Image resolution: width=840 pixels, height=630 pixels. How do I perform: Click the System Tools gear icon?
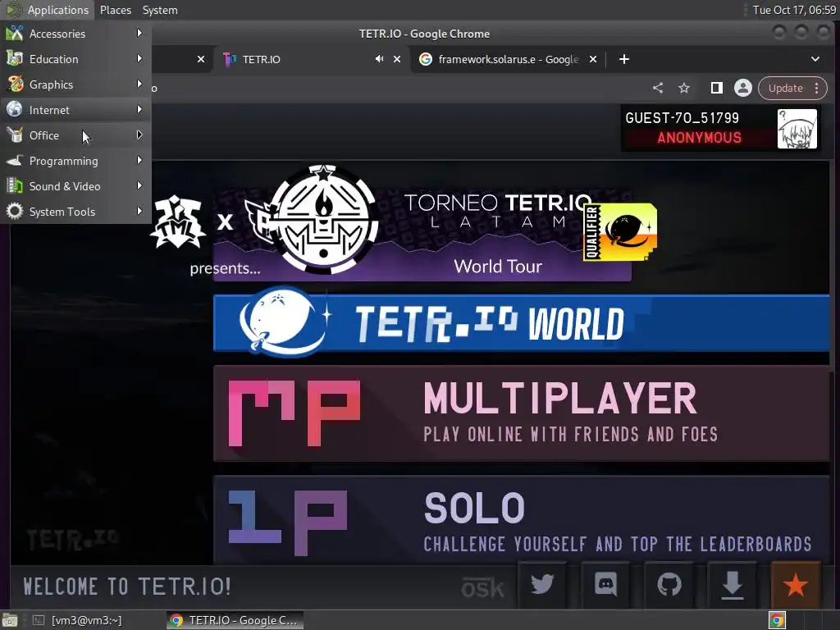coord(15,211)
